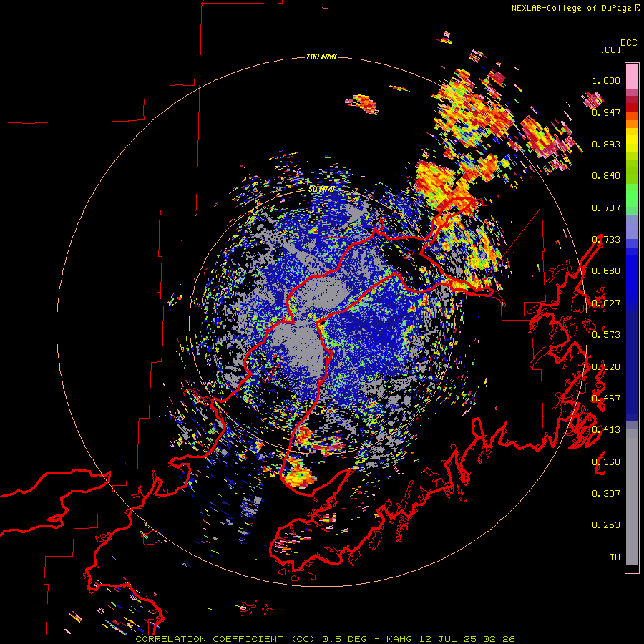This screenshot has width=644, height=644.
Task: Click the 0.733 scale value
Action: click(x=606, y=240)
